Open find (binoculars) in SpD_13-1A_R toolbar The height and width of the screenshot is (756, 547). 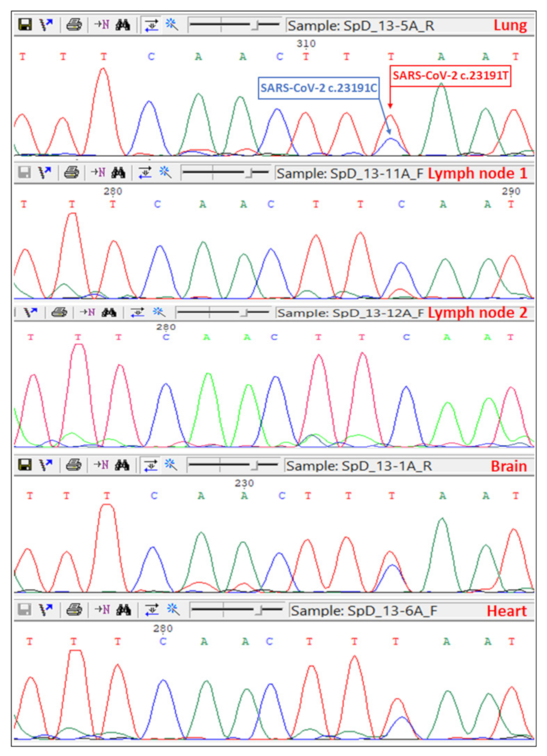[122, 465]
